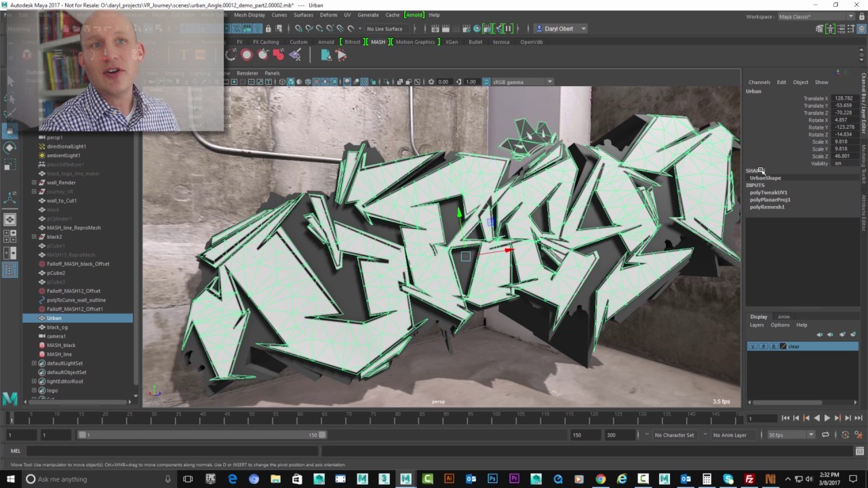Click the Translate X value field
The height and width of the screenshot is (488, 868).
click(x=845, y=98)
